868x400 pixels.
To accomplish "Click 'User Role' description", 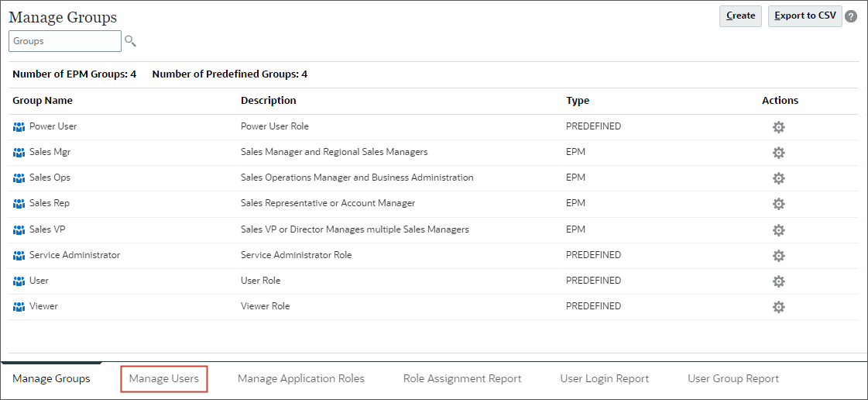I will pyautogui.click(x=261, y=281).
